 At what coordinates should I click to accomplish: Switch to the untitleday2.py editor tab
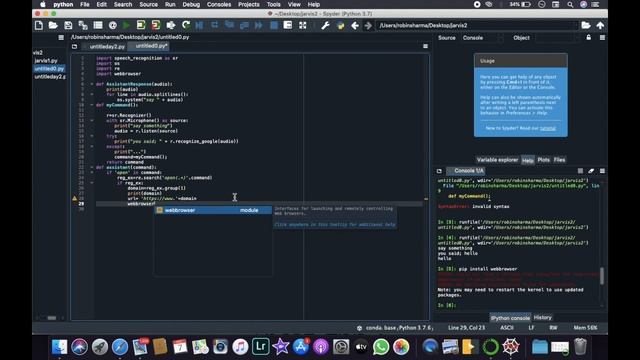[107, 47]
